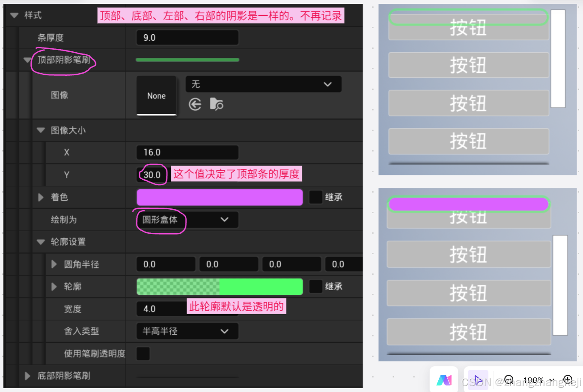
Task: Click the purple 着色 color swatch
Action: pos(219,197)
